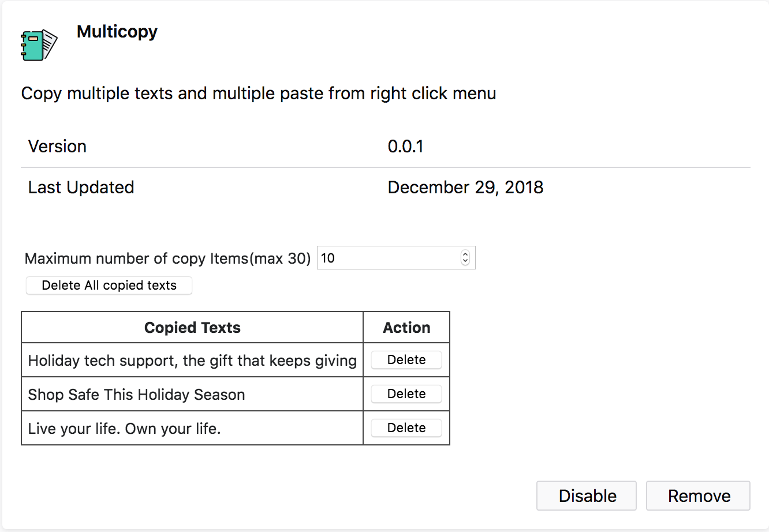Select the "Holiday tech support" copied text
The width and height of the screenshot is (769, 532).
point(192,361)
